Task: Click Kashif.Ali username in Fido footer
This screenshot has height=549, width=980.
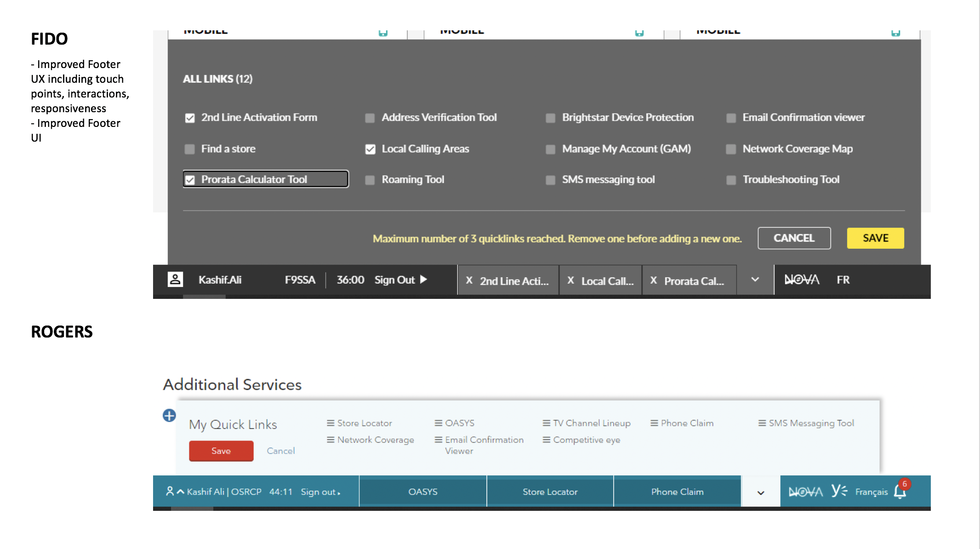Action: click(220, 280)
